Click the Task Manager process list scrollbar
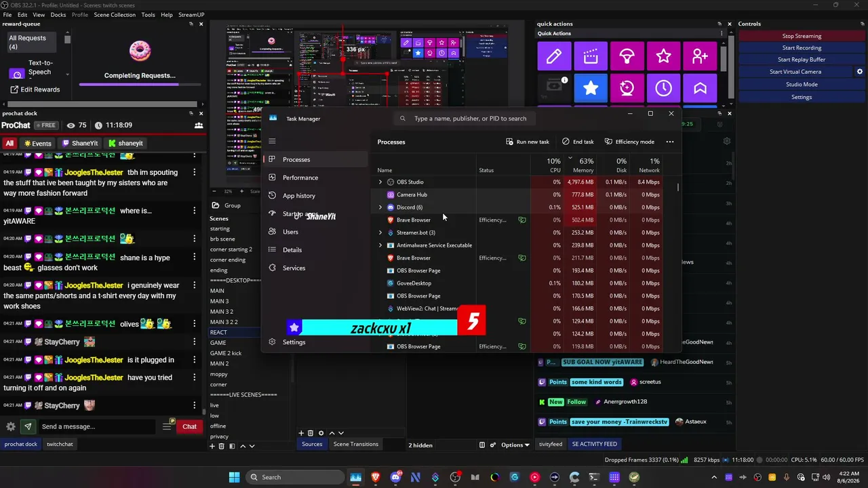Screen dimensions: 868x488 click(x=677, y=186)
